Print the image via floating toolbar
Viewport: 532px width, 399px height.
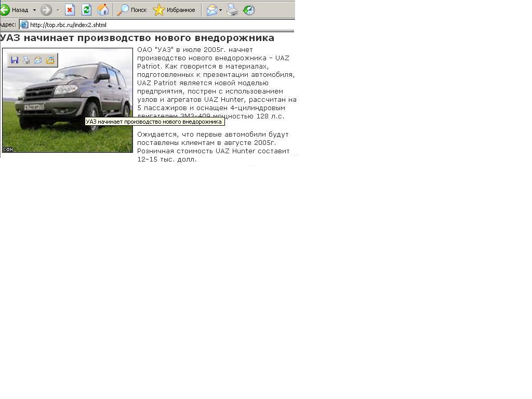(x=26, y=60)
